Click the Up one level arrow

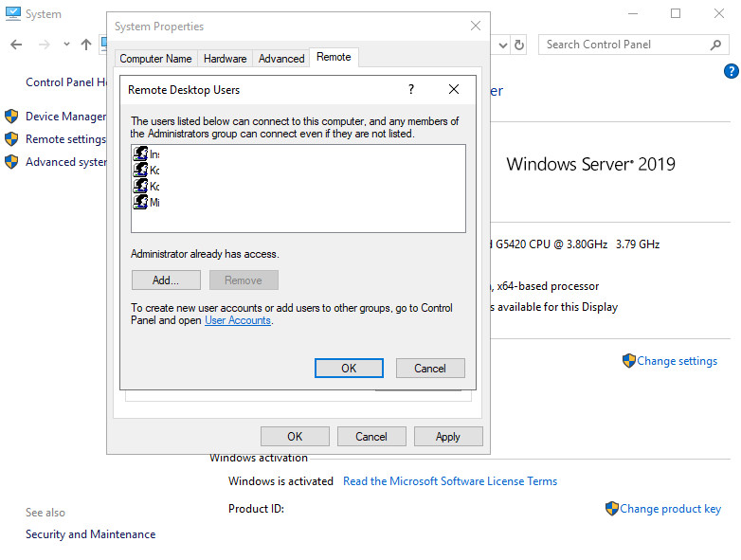86,45
